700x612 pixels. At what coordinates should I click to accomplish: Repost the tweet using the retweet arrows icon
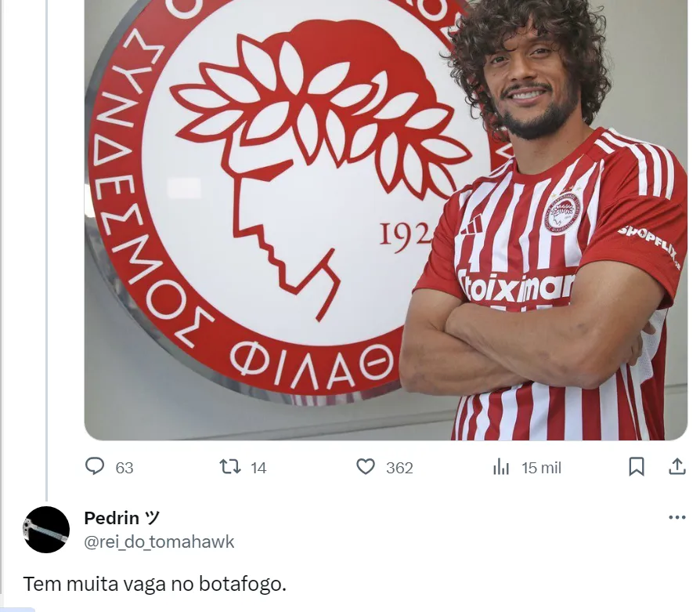click(x=230, y=467)
